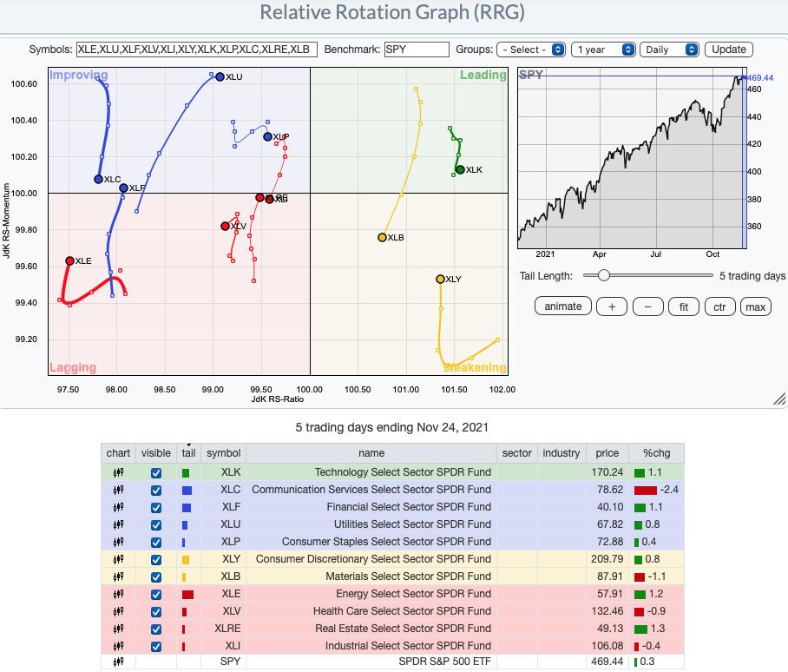Click the XLU point on the graph

click(220, 77)
